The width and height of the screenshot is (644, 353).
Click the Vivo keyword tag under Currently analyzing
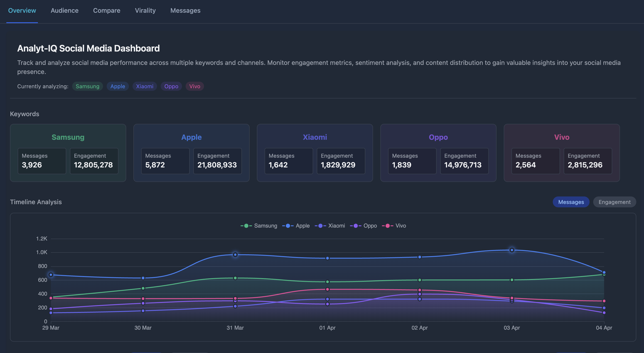(194, 86)
